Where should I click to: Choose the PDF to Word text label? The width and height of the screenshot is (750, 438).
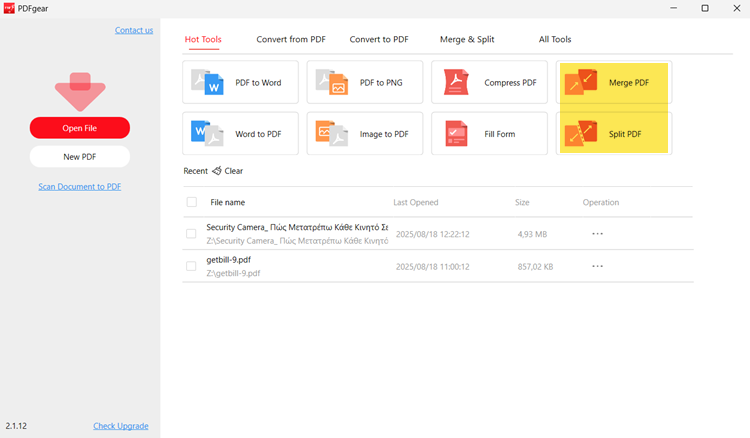coord(258,83)
